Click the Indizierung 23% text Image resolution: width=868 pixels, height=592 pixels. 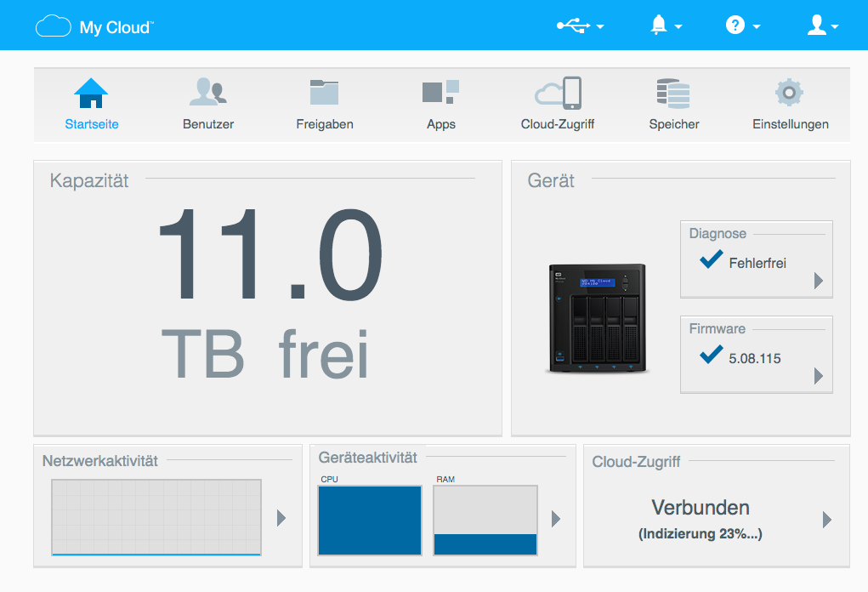click(x=701, y=534)
